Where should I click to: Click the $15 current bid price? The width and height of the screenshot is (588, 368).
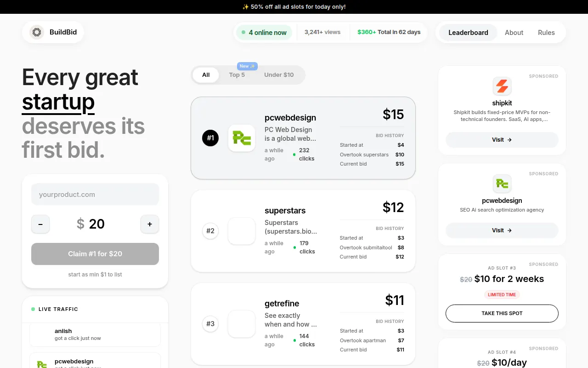393,115
